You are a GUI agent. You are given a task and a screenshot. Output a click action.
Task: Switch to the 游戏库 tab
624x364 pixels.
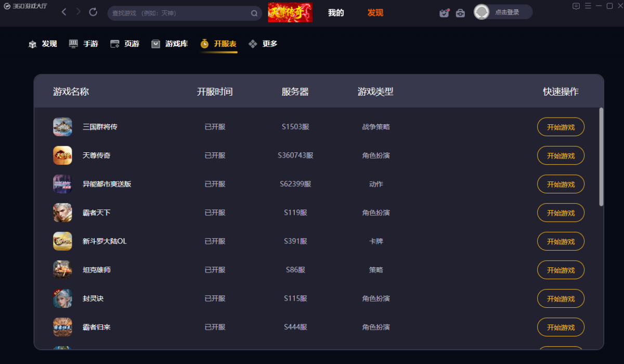coord(170,44)
